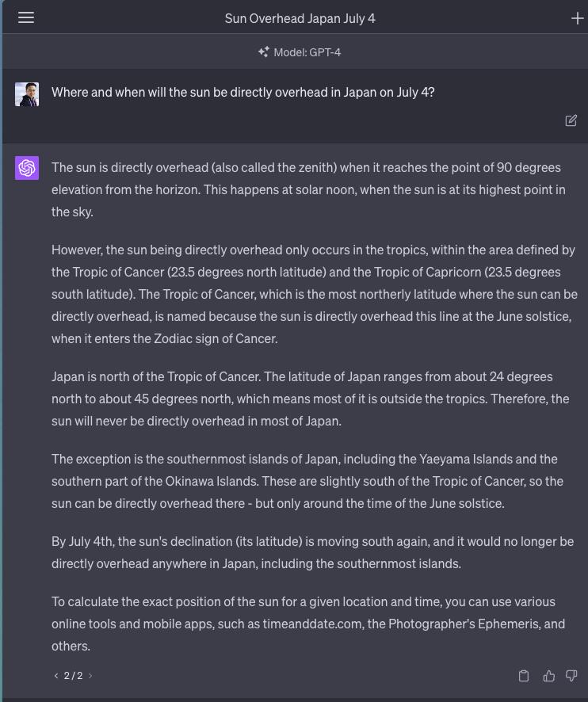Click the ChatGPT logo avatar
This screenshot has width=588, height=702.
click(x=27, y=168)
